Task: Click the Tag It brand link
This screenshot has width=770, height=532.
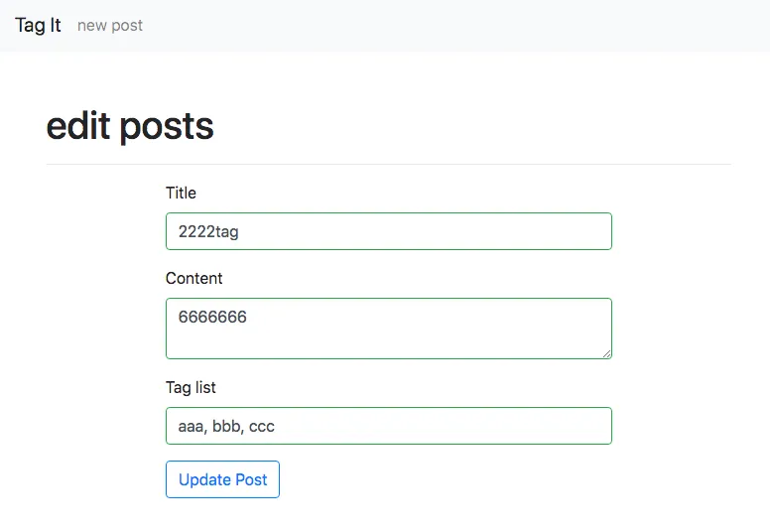Action: [x=38, y=25]
